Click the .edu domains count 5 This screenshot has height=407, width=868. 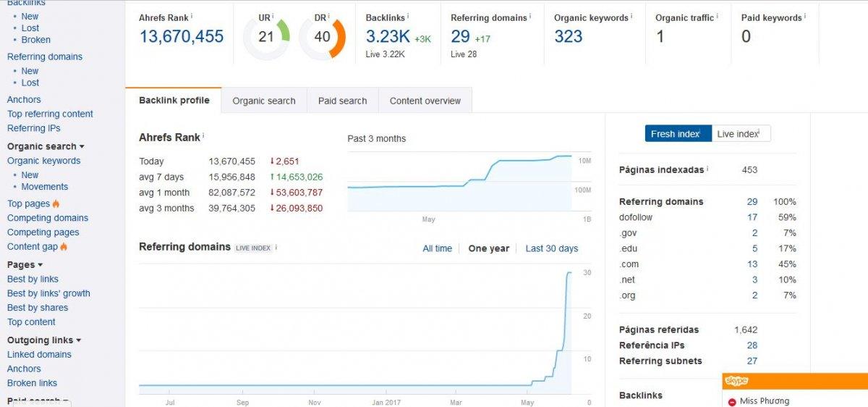(754, 249)
